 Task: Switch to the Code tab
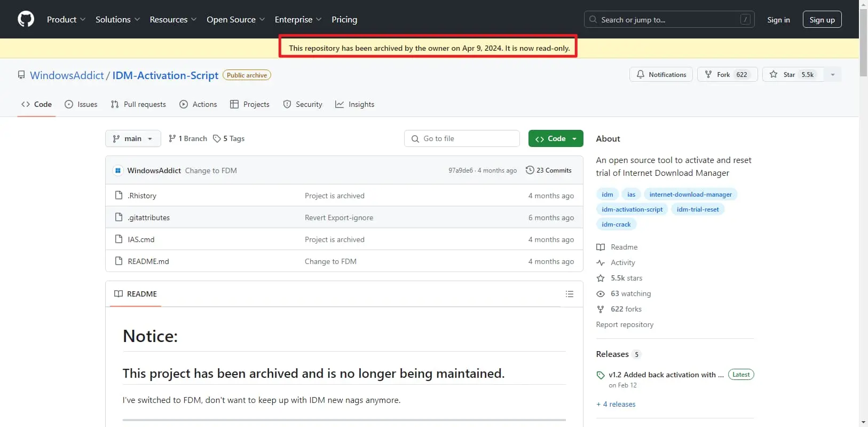(36, 104)
